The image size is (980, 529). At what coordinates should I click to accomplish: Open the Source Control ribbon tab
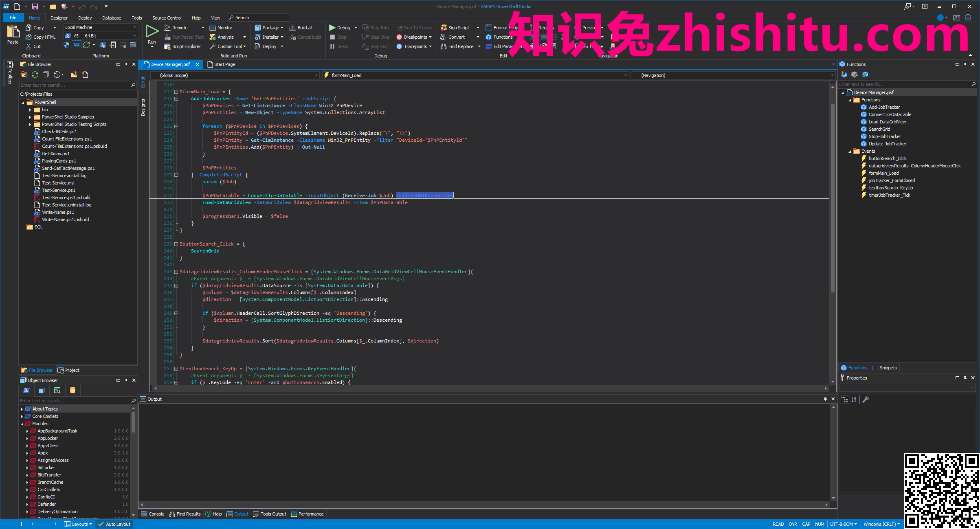point(167,18)
